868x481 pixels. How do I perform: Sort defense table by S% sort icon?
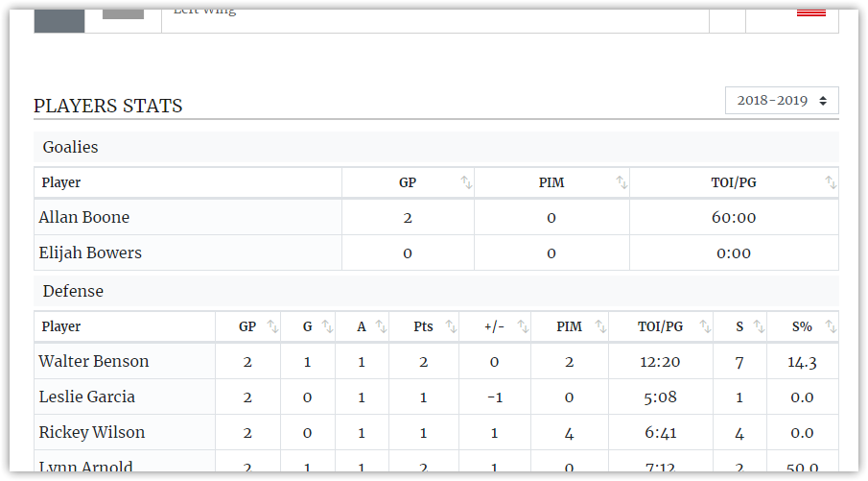tap(831, 326)
